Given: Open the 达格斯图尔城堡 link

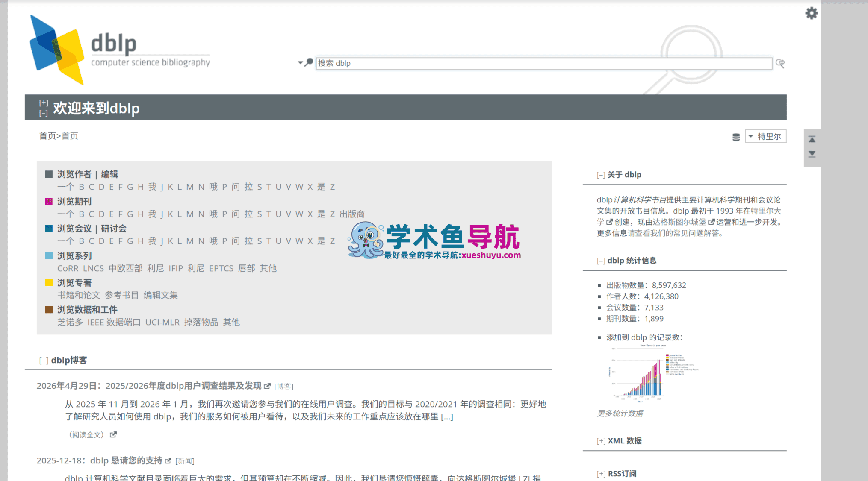Looking at the screenshot, I should [679, 222].
